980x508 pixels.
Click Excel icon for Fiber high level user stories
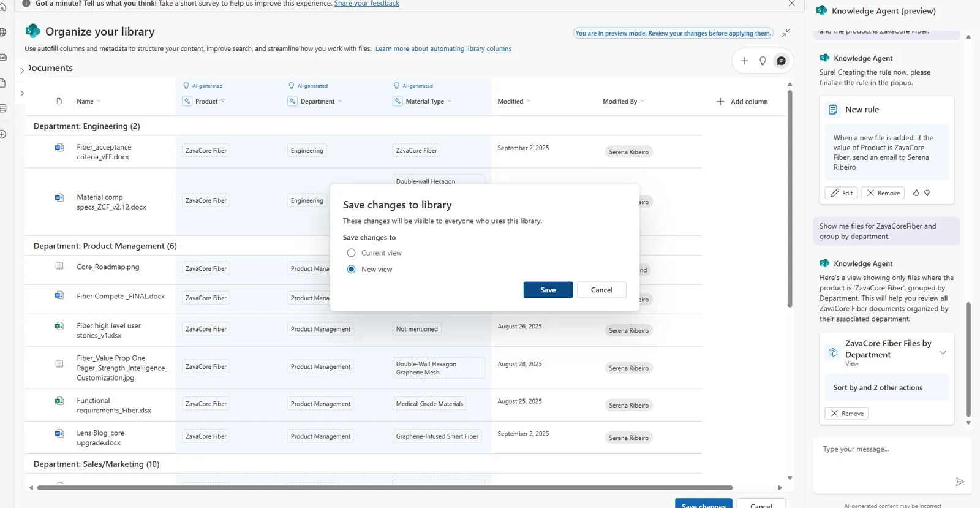click(59, 326)
